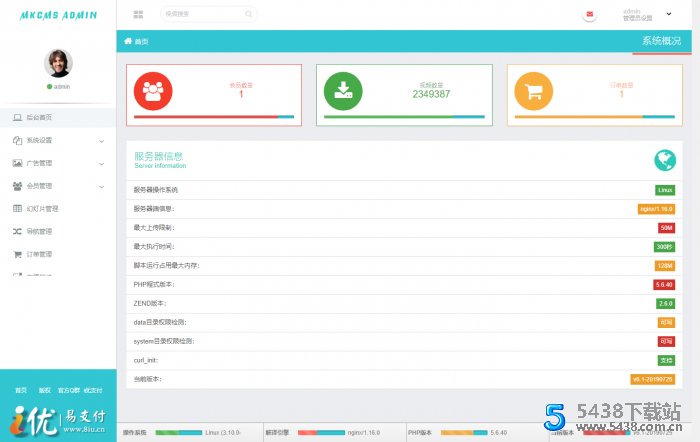Click the sidebar toggle grid icon
The image size is (700, 442).
(137, 14)
